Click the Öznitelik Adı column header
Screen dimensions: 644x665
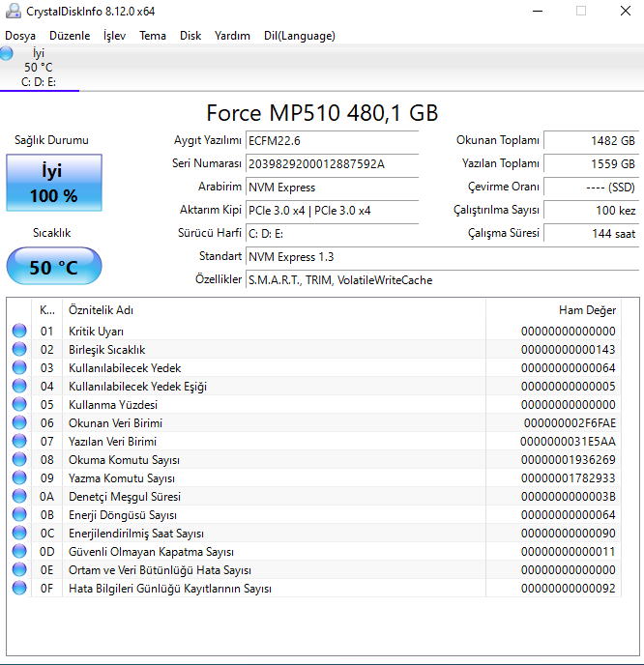pyautogui.click(x=274, y=310)
